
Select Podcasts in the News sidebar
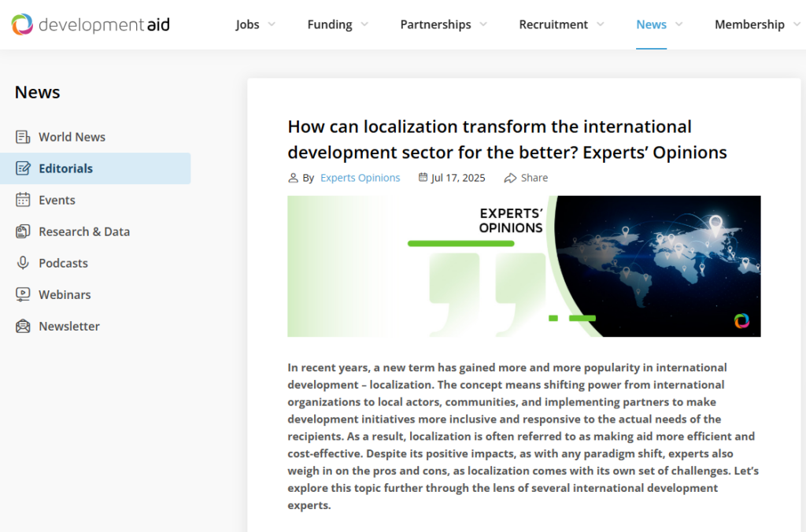63,263
